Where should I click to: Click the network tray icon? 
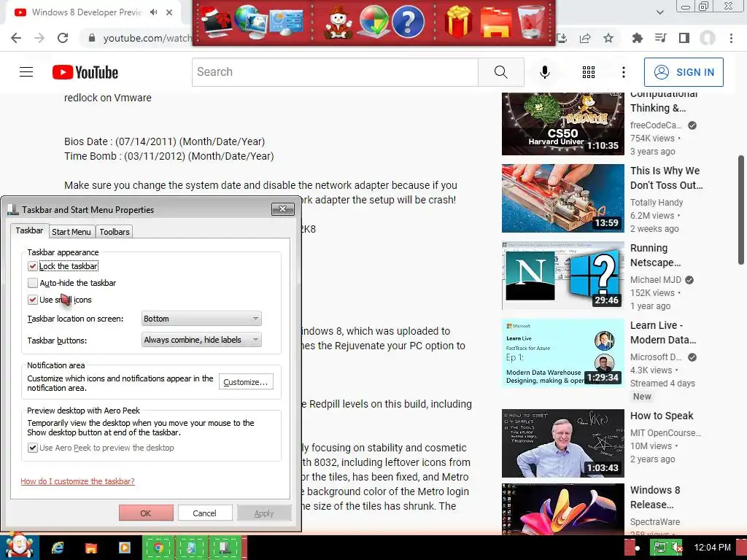[659, 548]
